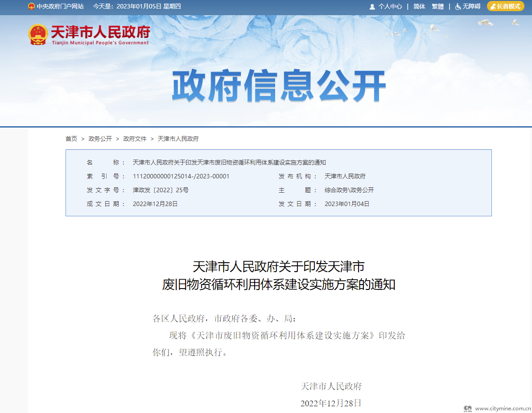Image resolution: width=532 pixels, height=413 pixels.
Task: Switch to 繁體 Chinese
Action: tap(437, 7)
